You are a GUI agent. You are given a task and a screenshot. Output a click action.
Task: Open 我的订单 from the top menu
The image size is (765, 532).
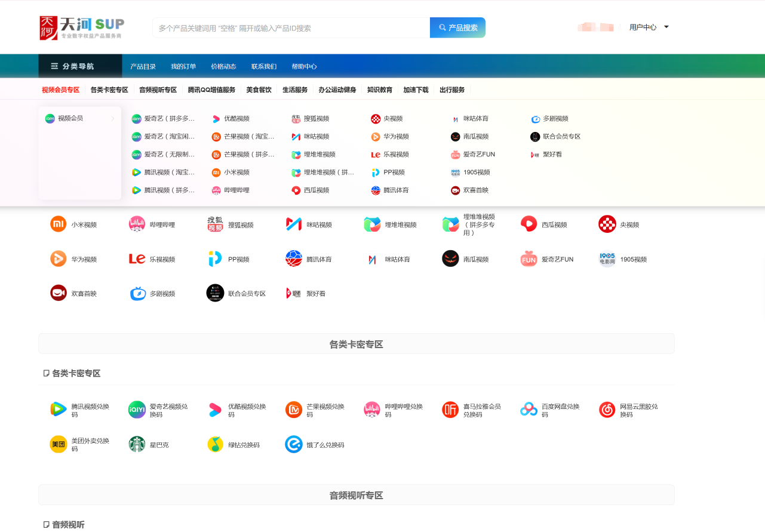pyautogui.click(x=183, y=66)
